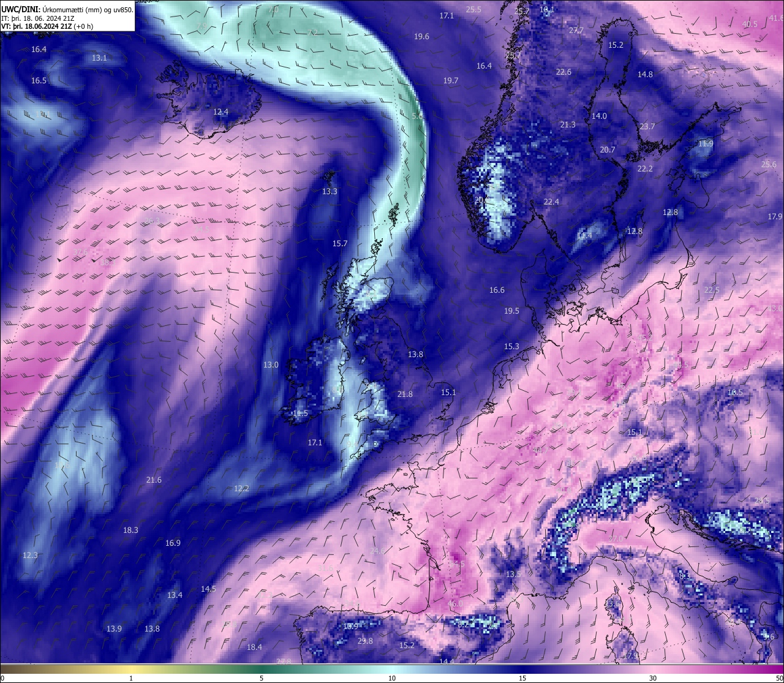
Task: Click the VT valid time line
Action: (x=47, y=26)
